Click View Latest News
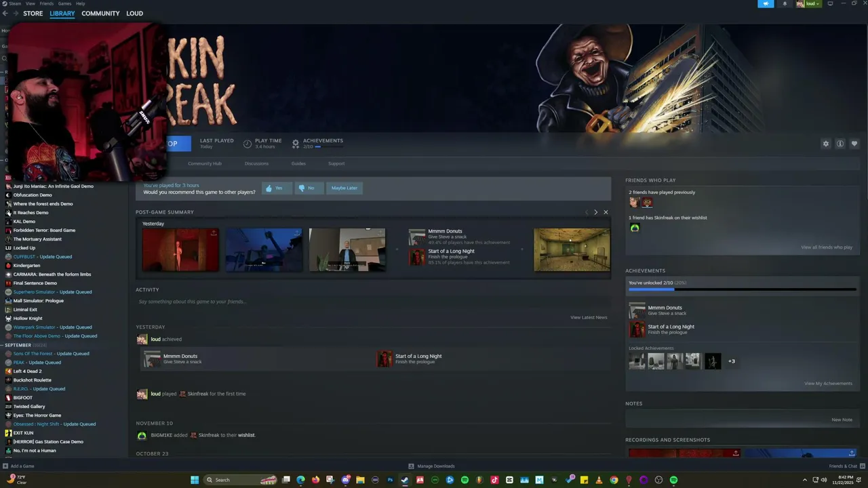The image size is (868, 488). pyautogui.click(x=589, y=317)
